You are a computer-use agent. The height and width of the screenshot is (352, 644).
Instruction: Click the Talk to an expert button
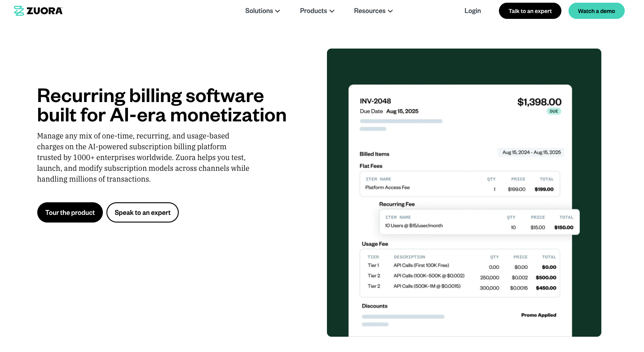point(530,11)
